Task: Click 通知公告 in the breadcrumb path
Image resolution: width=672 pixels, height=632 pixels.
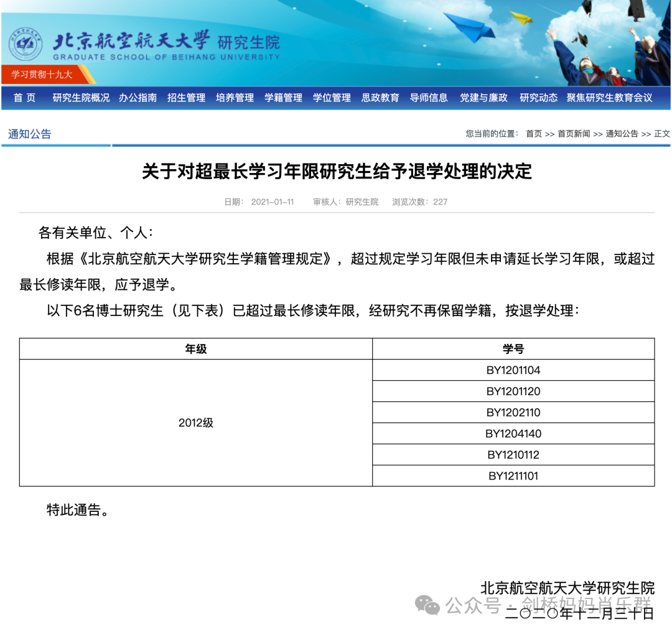Action: pyautogui.click(x=621, y=134)
